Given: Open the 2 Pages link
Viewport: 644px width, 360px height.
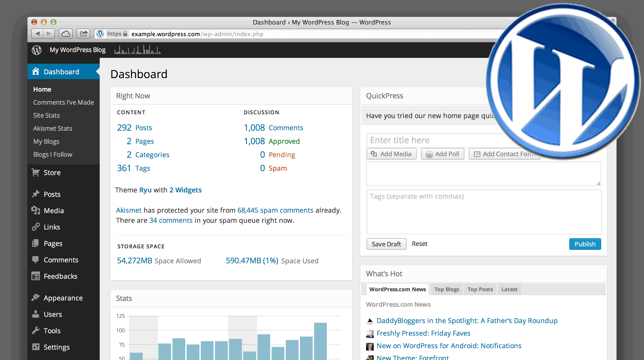Looking at the screenshot, I should click(x=140, y=141).
